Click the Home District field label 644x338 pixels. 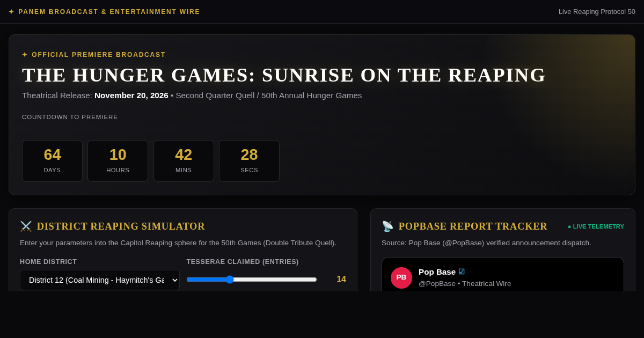click(x=48, y=262)
